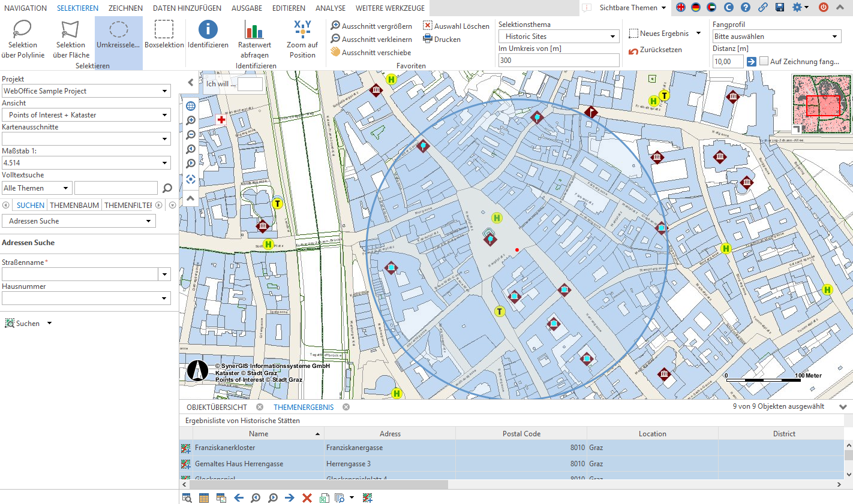The height and width of the screenshot is (504, 853).
Task: Click the Zurücksetzen button
Action: point(655,50)
